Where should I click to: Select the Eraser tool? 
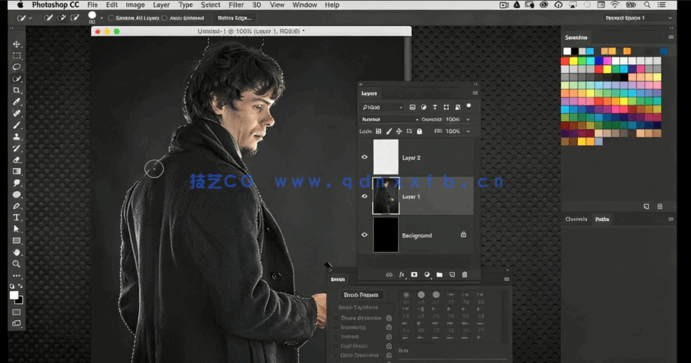16,159
